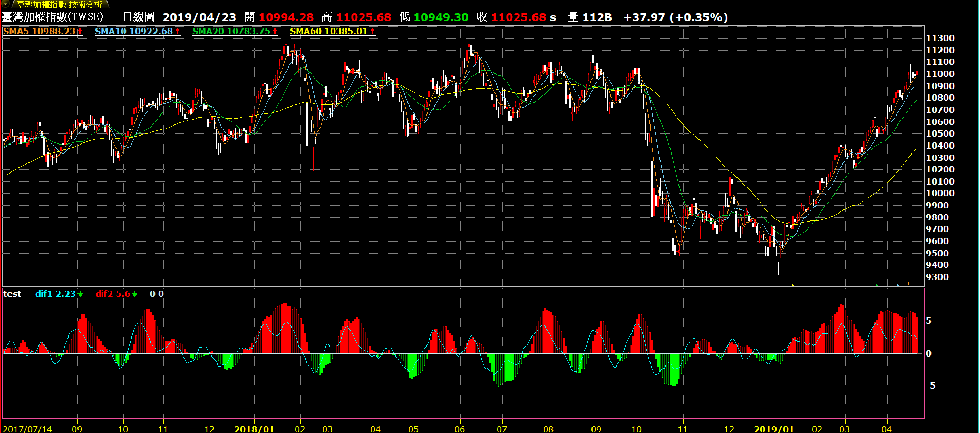Open the round dropdown button beside the title tab
The image size is (980, 433).
click(6, 4)
